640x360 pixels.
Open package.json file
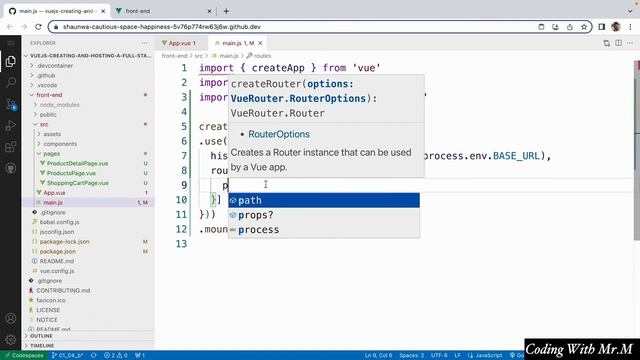pyautogui.click(x=58, y=251)
